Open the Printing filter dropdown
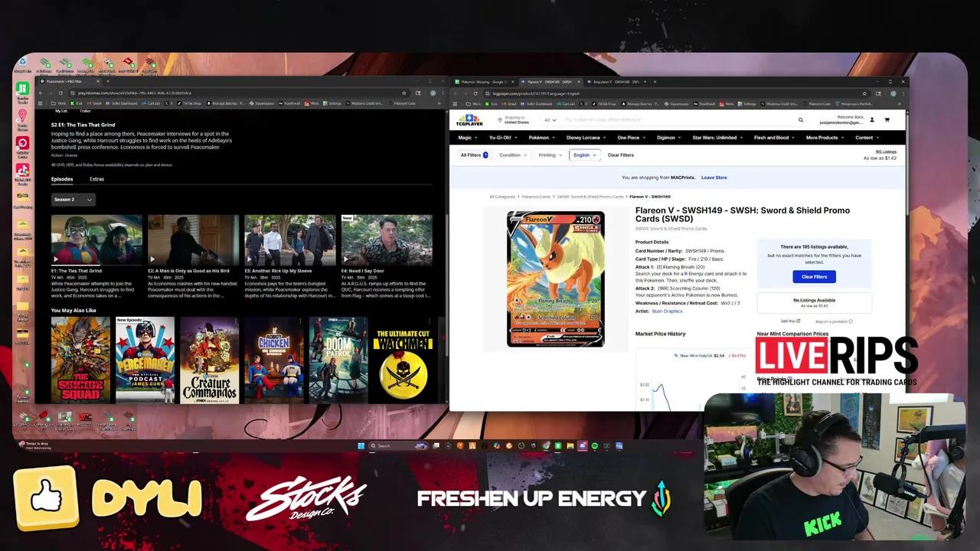This screenshot has height=551, width=980. coord(550,155)
